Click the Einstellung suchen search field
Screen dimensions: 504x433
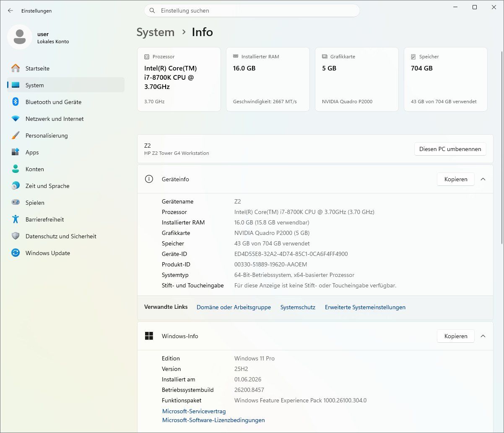[x=252, y=10]
